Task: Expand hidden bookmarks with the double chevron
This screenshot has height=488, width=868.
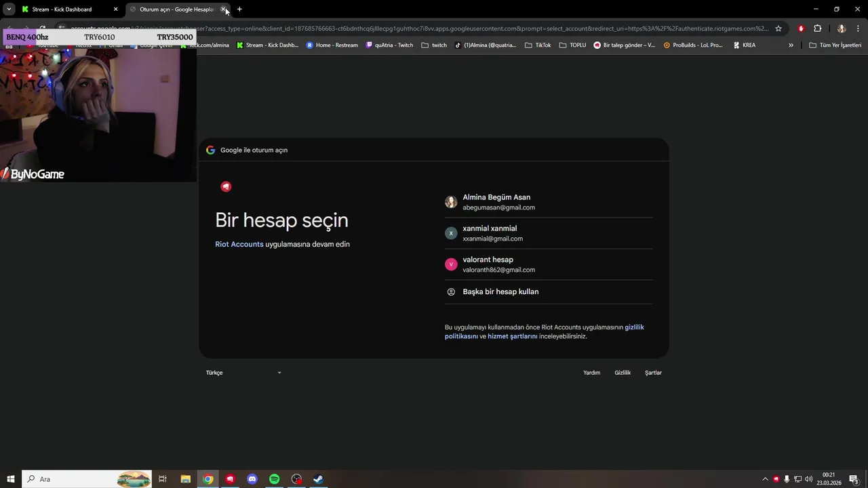Action: click(791, 45)
